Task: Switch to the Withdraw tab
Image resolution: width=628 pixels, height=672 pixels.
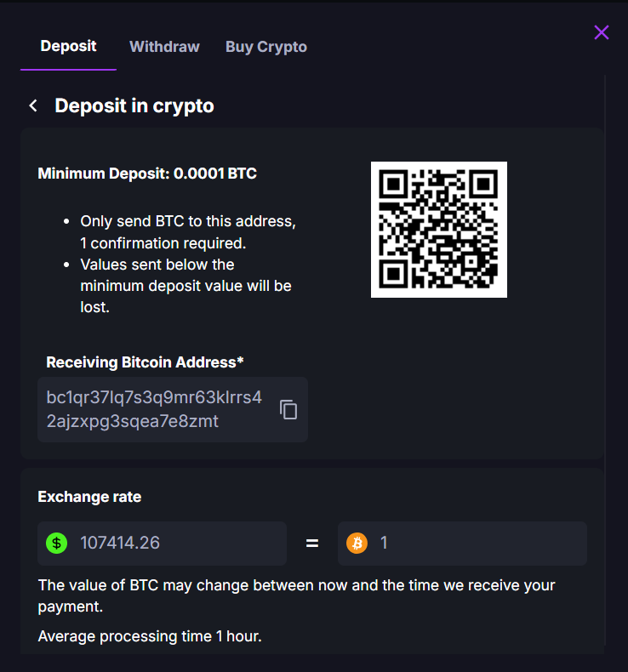Action: pos(164,47)
